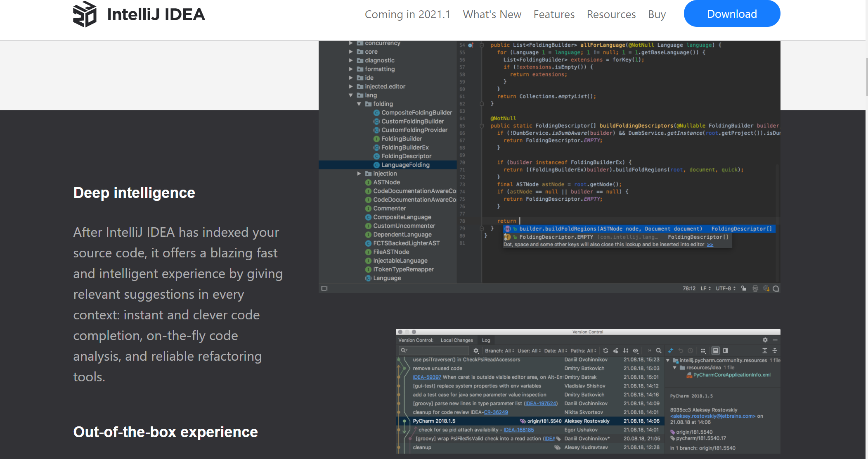868x459 pixels.
Task: Click the update settings gear icon in status bar
Action: tap(766, 288)
